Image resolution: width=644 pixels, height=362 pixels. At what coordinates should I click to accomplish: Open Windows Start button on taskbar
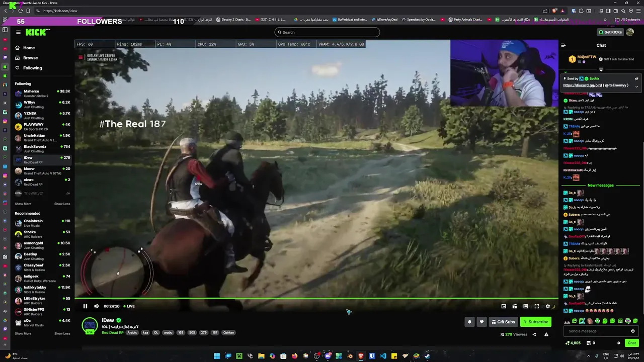point(217,356)
